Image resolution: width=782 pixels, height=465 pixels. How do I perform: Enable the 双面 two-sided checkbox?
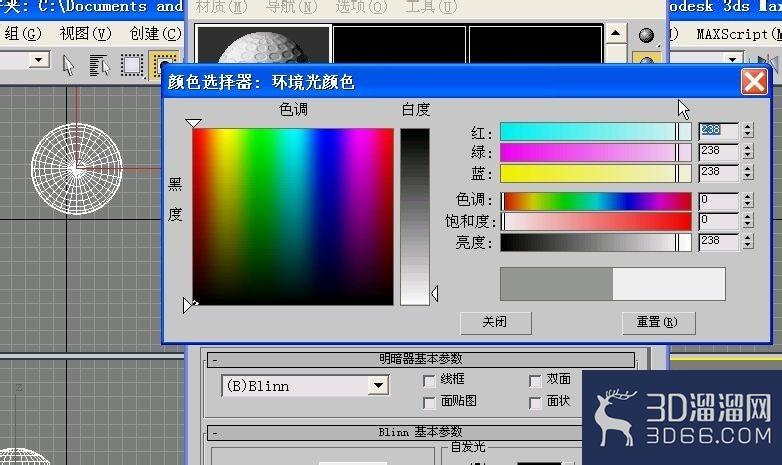(x=535, y=381)
